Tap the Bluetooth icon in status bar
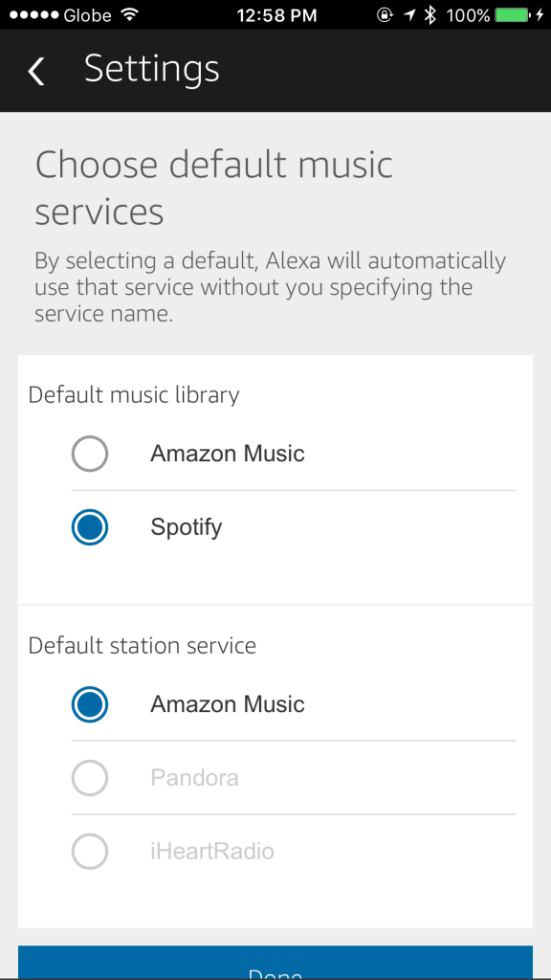Image resolution: width=551 pixels, height=980 pixels. pyautogui.click(x=430, y=14)
